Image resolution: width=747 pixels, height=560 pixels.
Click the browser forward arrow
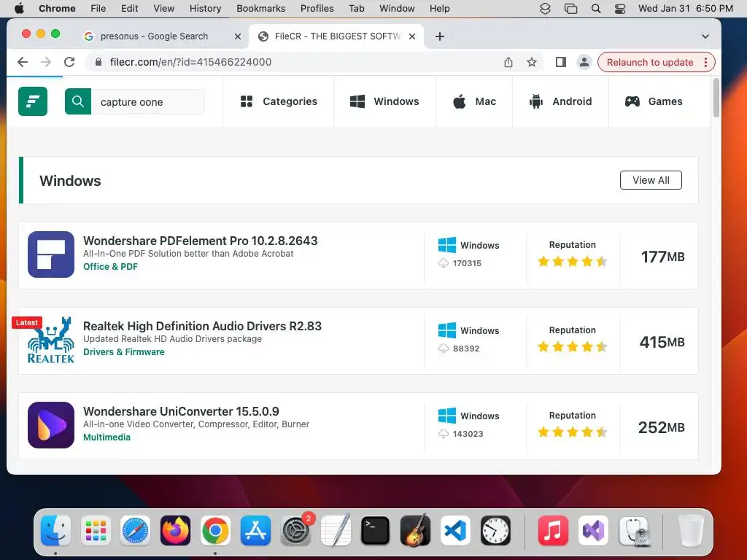[x=46, y=62]
